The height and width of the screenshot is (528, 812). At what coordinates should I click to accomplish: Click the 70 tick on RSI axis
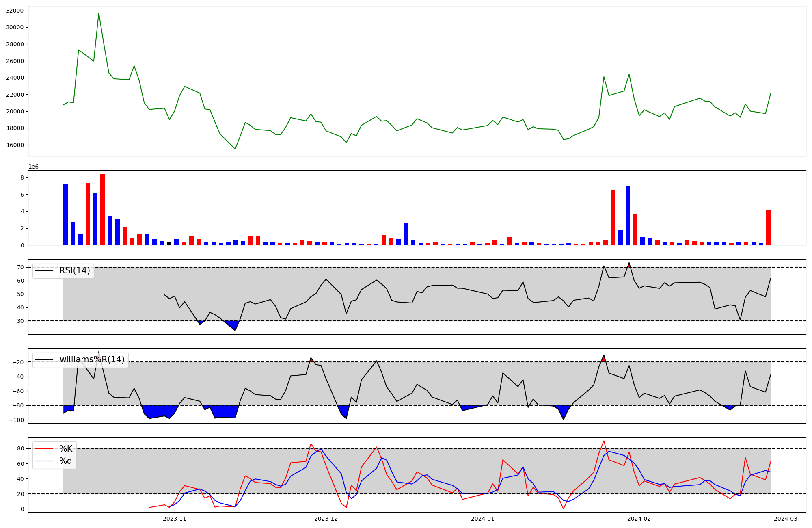coord(20,267)
